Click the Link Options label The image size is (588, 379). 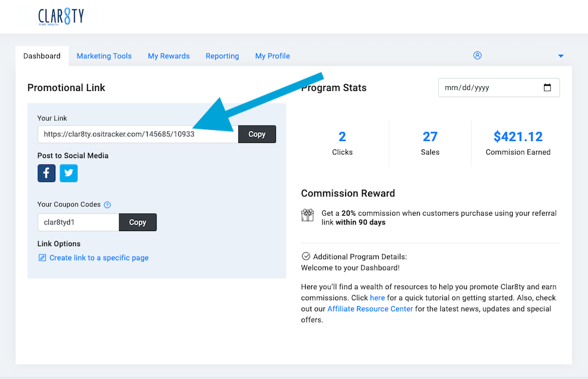point(59,244)
